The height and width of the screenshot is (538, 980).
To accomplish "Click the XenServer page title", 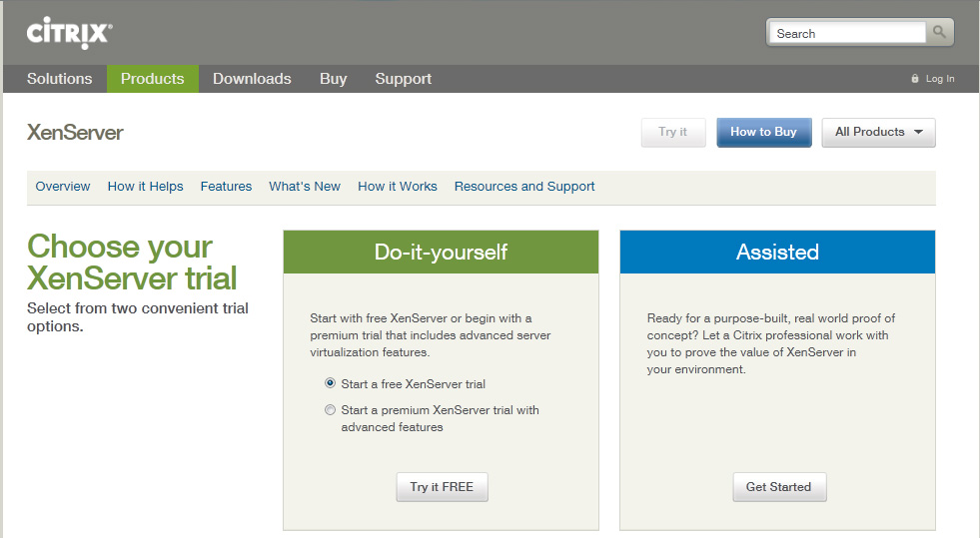I will [x=75, y=133].
